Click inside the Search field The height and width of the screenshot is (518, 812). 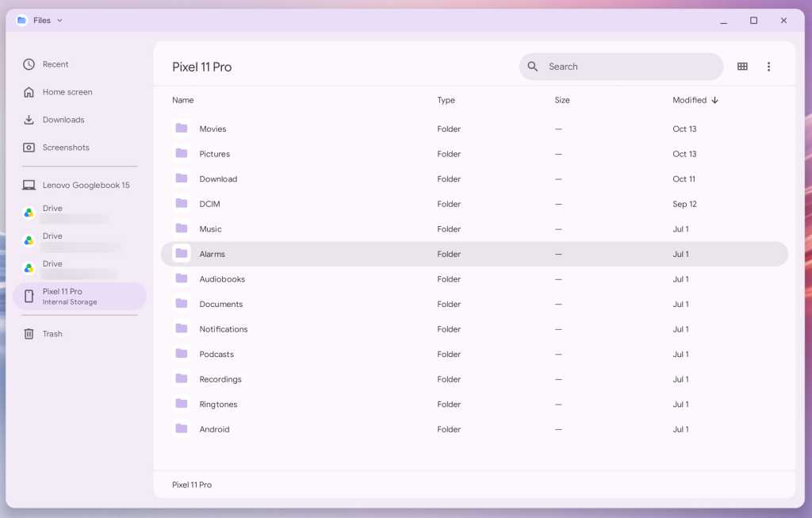pyautogui.click(x=621, y=67)
